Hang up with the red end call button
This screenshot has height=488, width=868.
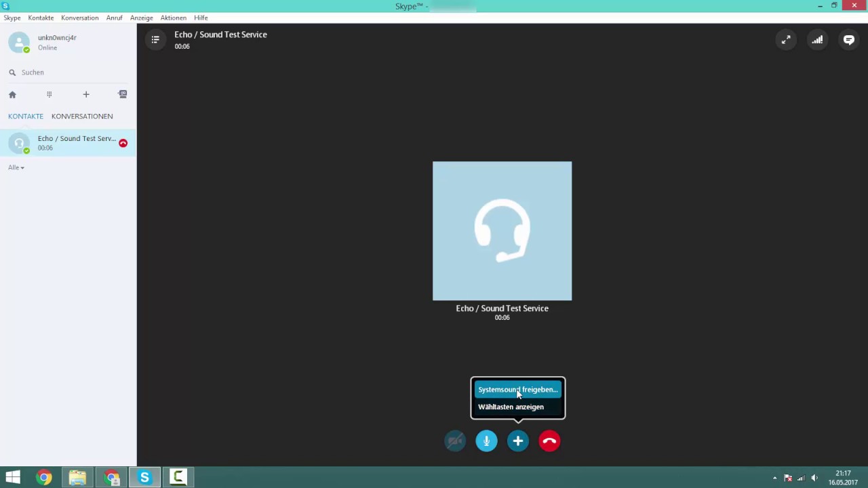click(549, 441)
